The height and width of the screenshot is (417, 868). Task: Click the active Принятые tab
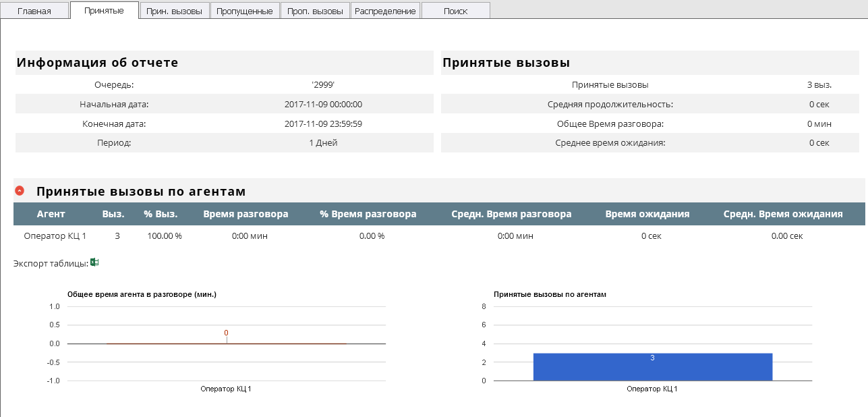104,10
